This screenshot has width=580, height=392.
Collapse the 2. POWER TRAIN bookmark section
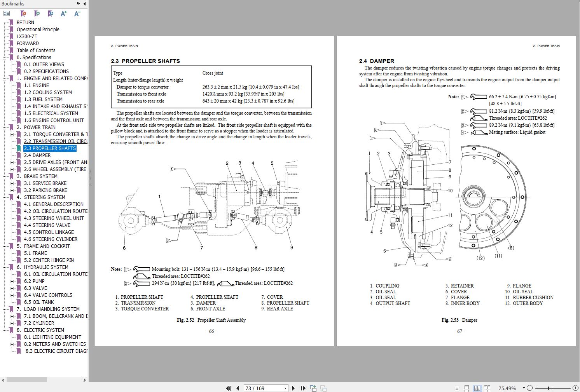(x=3, y=127)
